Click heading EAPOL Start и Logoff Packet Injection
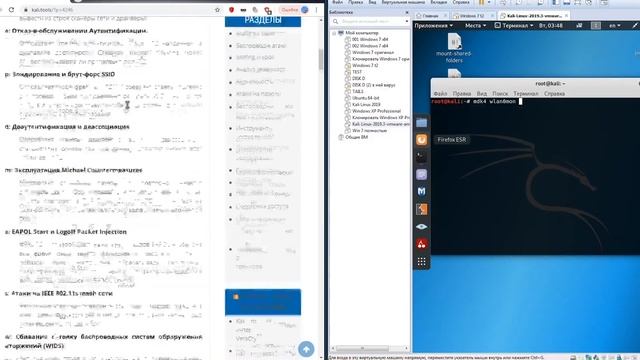Viewport: 640px width, 360px height. point(69,231)
